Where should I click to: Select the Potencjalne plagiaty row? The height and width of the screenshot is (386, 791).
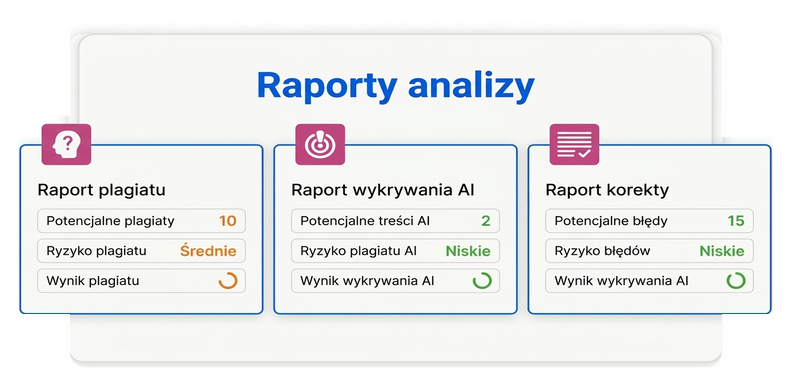(x=141, y=220)
